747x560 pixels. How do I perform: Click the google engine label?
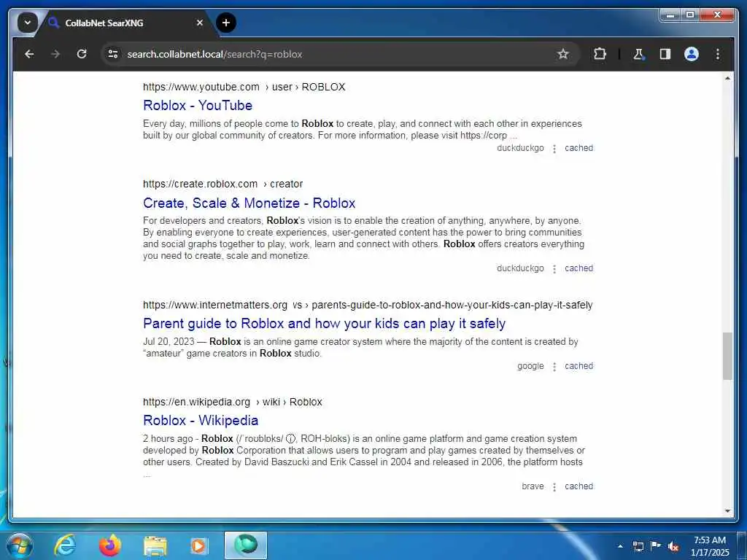coord(531,366)
